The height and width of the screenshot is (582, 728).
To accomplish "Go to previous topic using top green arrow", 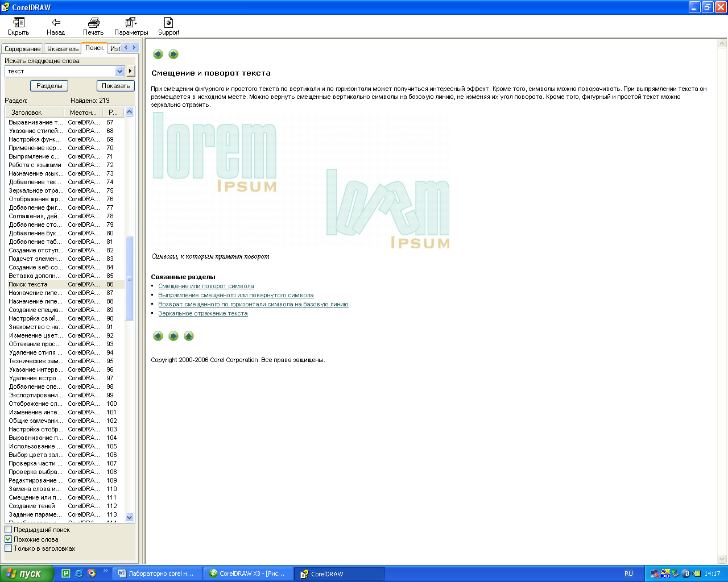I will 158,54.
